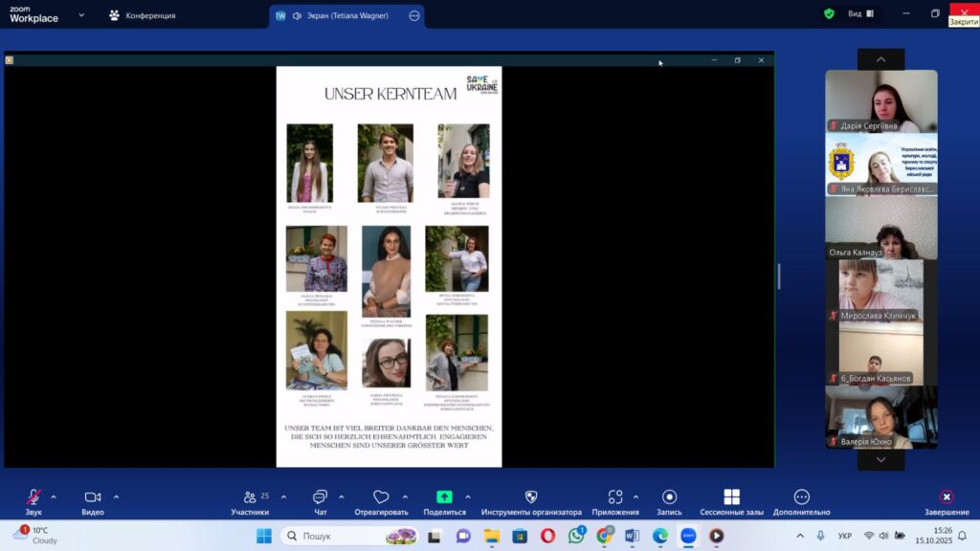980x551 pixels.
Task: Open the Zoom Workplace dropdown chevron
Action: tap(81, 15)
